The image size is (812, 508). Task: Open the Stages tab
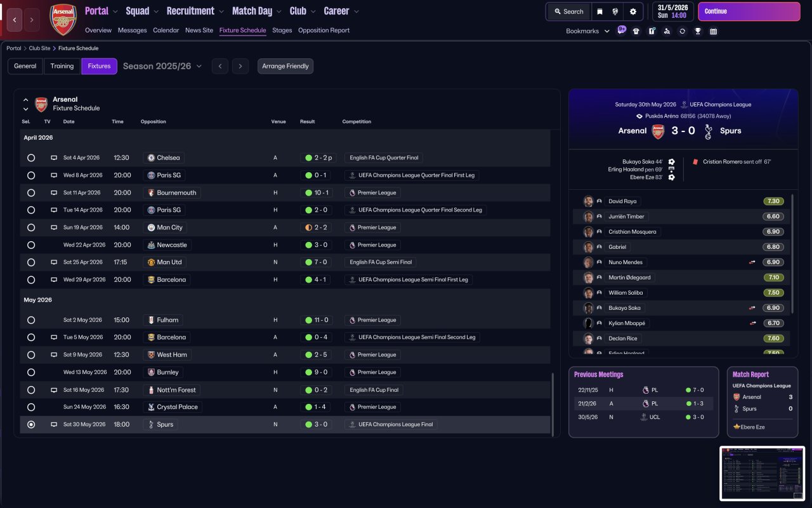pos(282,30)
